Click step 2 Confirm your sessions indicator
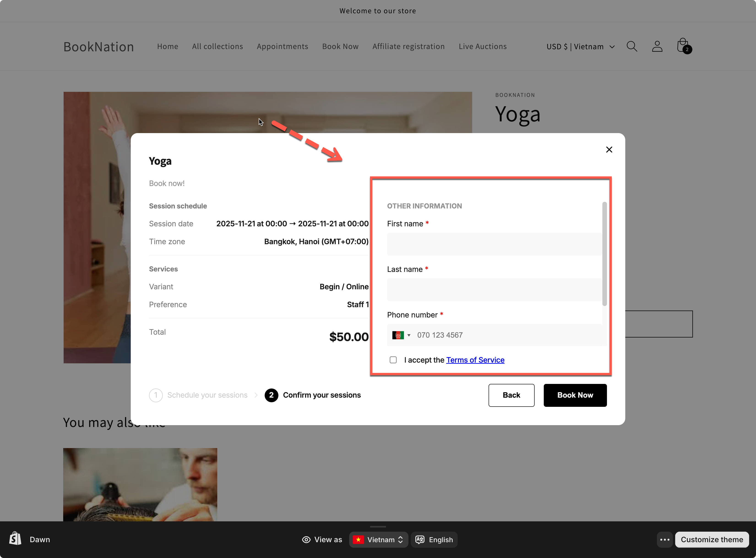The width and height of the screenshot is (756, 558). click(x=271, y=395)
